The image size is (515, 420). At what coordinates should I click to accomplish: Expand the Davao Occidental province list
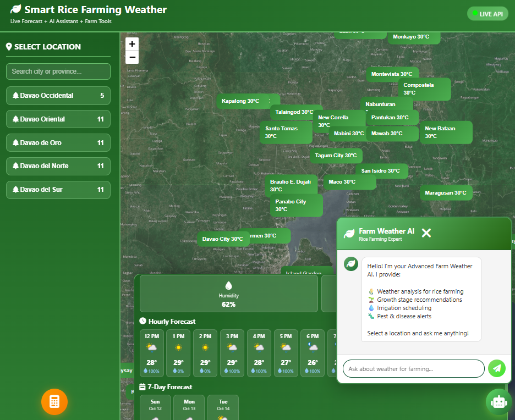[58, 96]
